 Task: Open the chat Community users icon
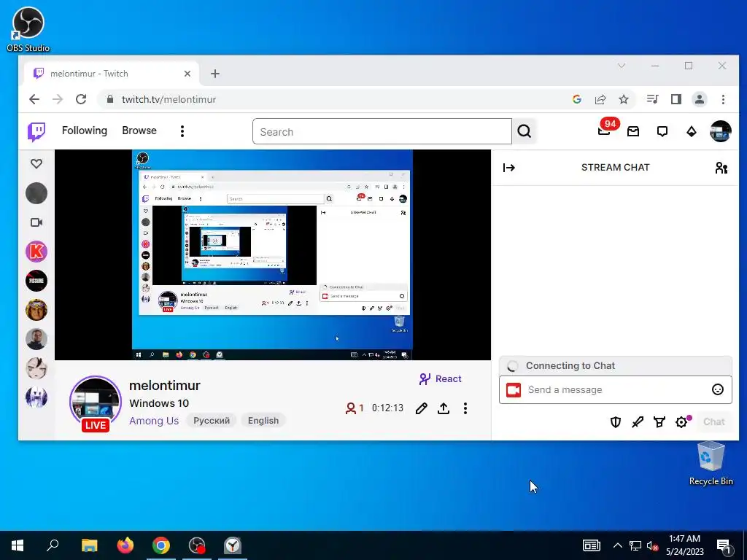tap(721, 168)
